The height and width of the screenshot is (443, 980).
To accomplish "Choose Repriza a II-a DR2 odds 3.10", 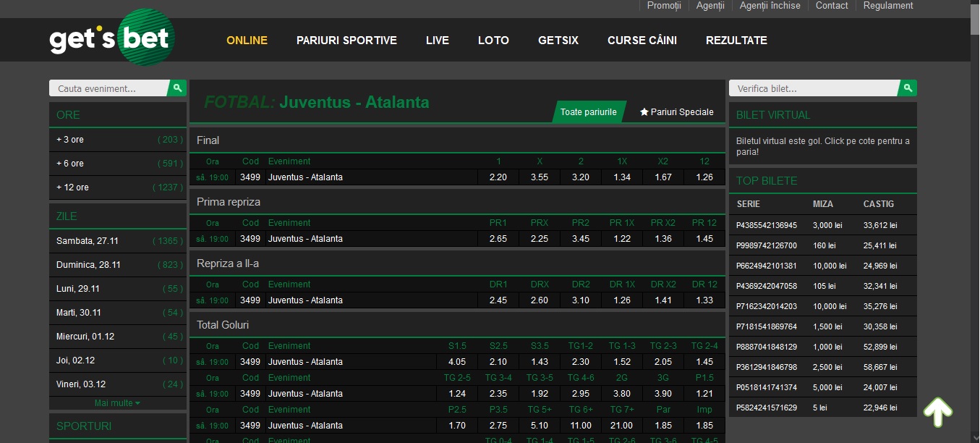I will coord(581,300).
